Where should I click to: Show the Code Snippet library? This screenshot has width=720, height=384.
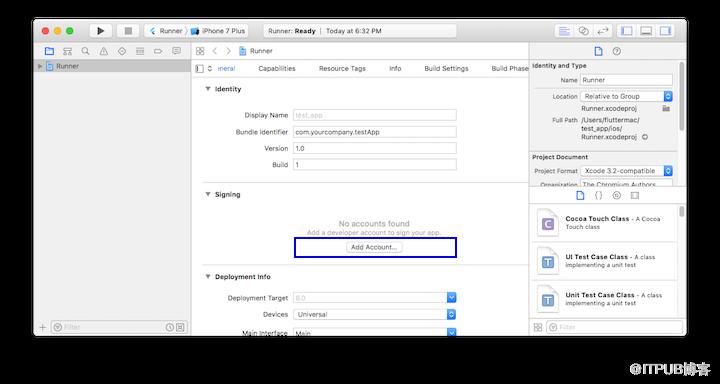598,196
